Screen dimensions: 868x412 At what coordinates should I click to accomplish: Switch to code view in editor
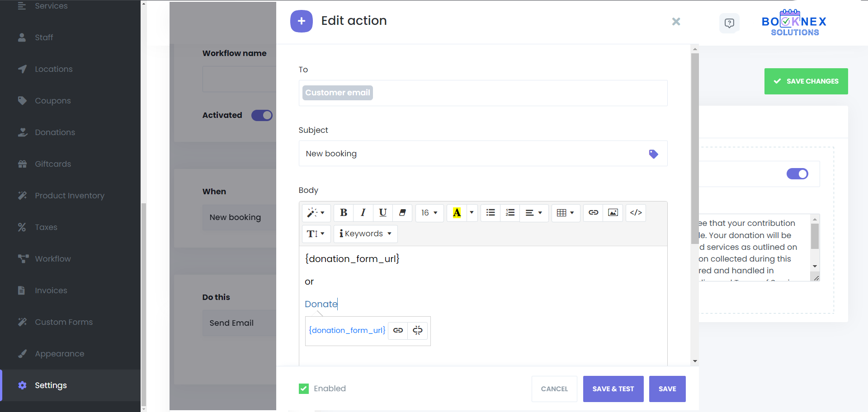(636, 213)
